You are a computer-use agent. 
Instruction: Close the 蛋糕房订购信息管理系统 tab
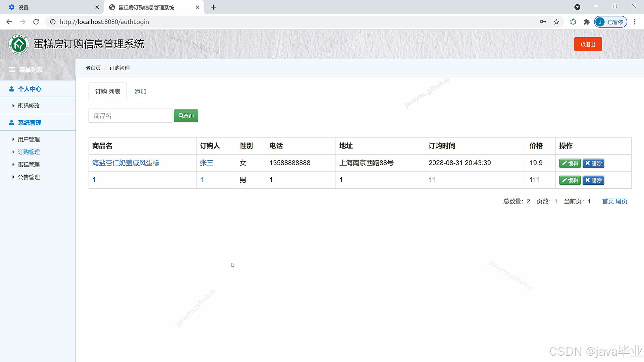(x=197, y=7)
